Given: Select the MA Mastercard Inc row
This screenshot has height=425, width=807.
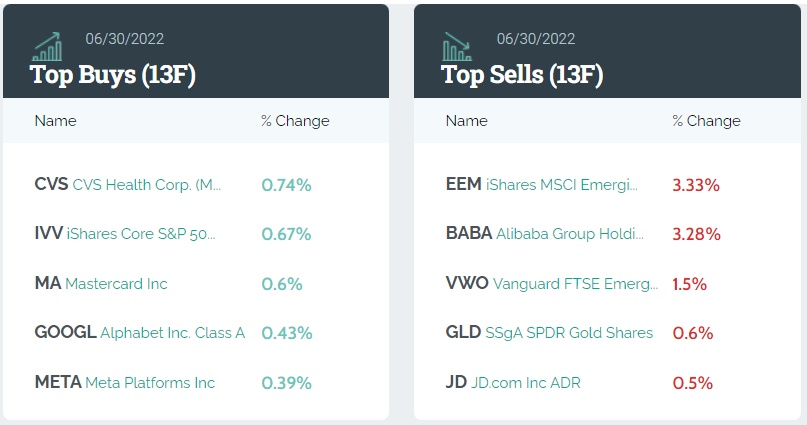Looking at the screenshot, I should (x=101, y=284).
